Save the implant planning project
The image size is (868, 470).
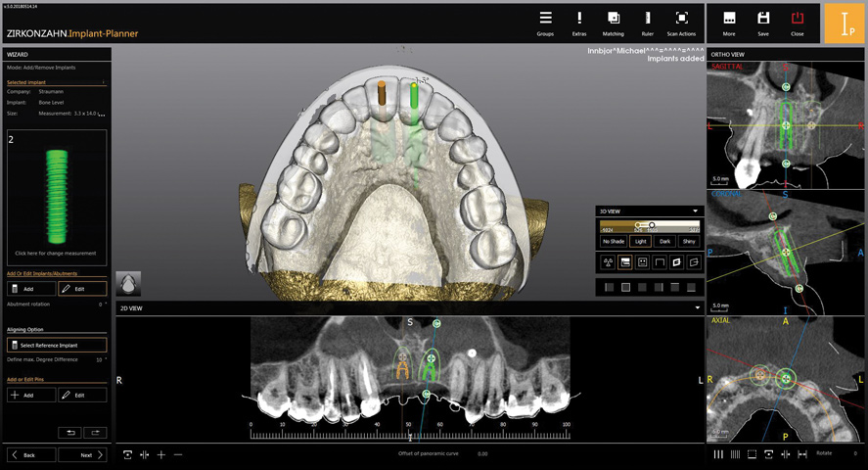(763, 23)
